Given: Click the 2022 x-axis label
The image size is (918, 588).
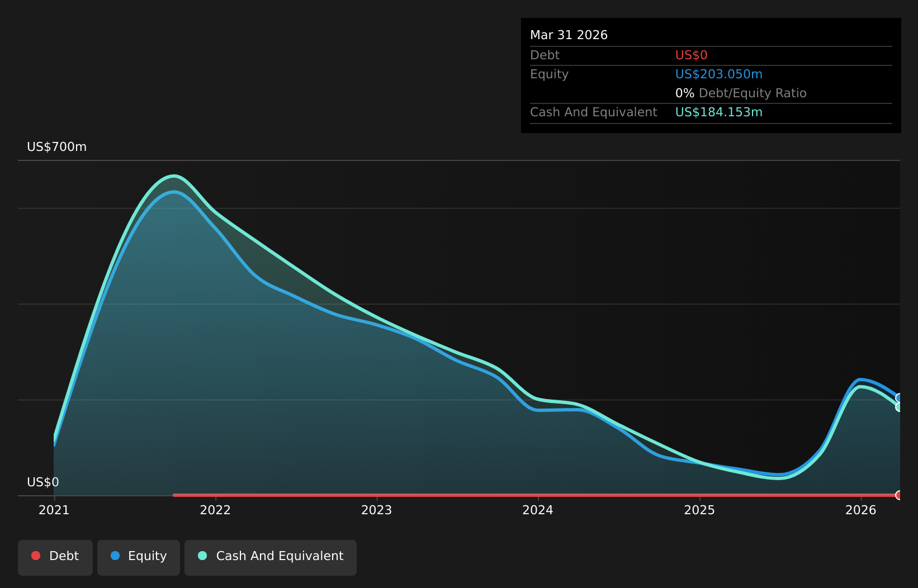Looking at the screenshot, I should 215,510.
